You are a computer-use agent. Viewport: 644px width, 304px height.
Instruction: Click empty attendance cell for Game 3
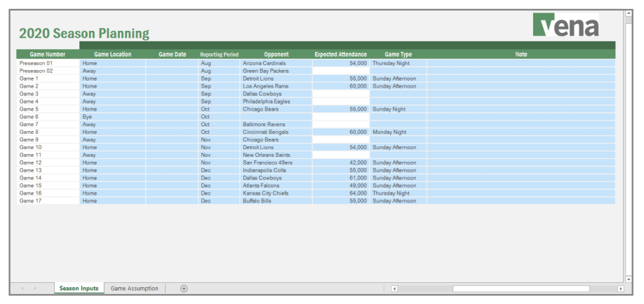pyautogui.click(x=341, y=94)
